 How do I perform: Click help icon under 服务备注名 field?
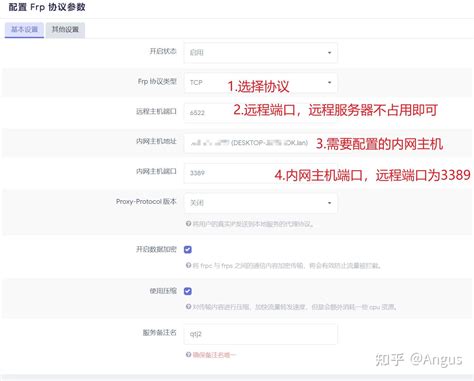pos(188,355)
